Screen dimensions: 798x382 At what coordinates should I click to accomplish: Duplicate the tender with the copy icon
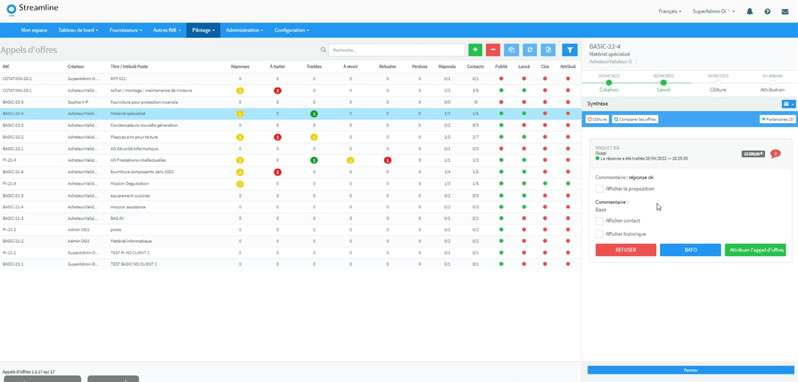511,50
